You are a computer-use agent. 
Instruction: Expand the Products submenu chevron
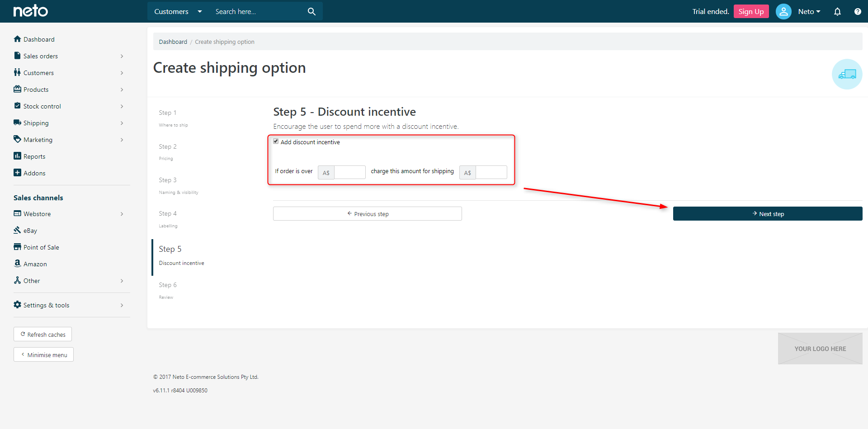point(122,90)
